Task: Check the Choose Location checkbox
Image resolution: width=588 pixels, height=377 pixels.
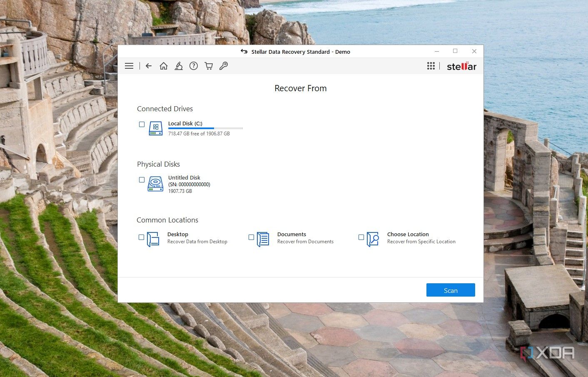Action: click(x=361, y=237)
